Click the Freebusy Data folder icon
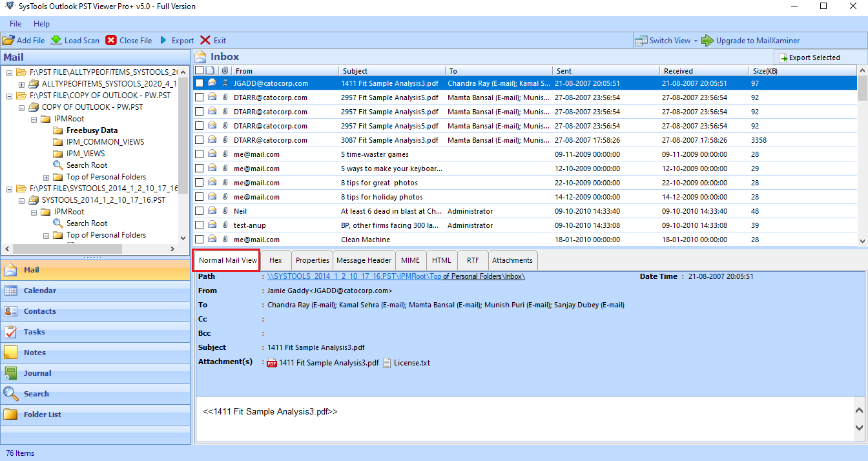The height and width of the screenshot is (461, 868). click(58, 130)
